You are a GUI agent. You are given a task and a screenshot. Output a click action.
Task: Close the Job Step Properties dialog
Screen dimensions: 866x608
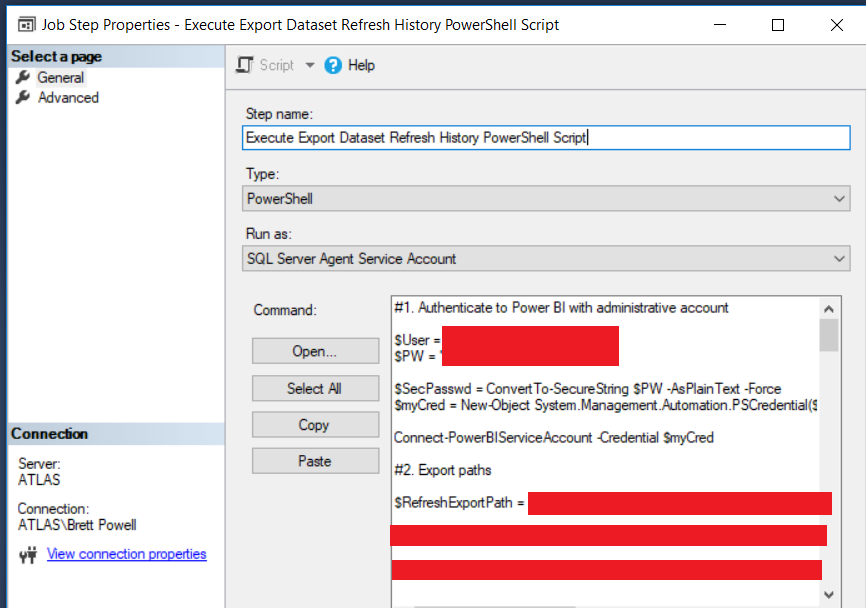(x=836, y=25)
